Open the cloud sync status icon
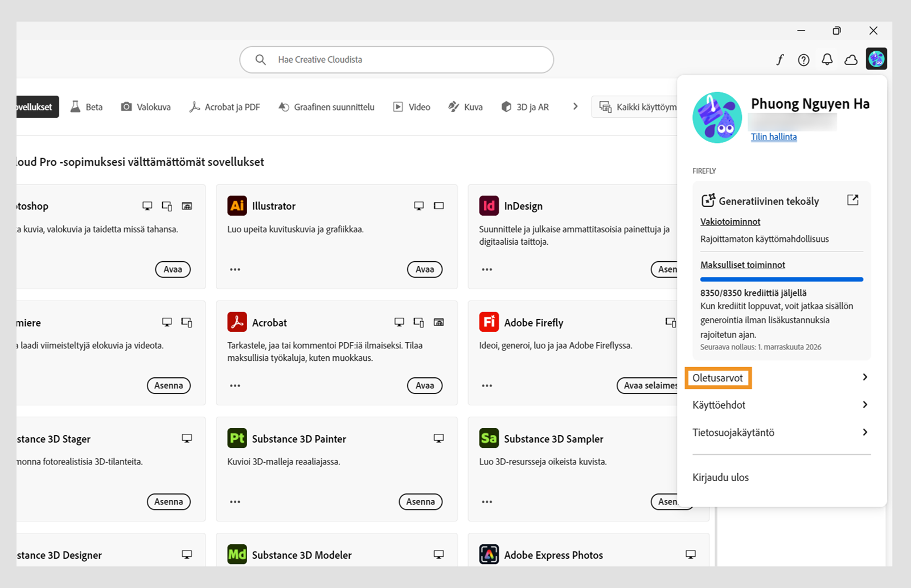 tap(851, 60)
